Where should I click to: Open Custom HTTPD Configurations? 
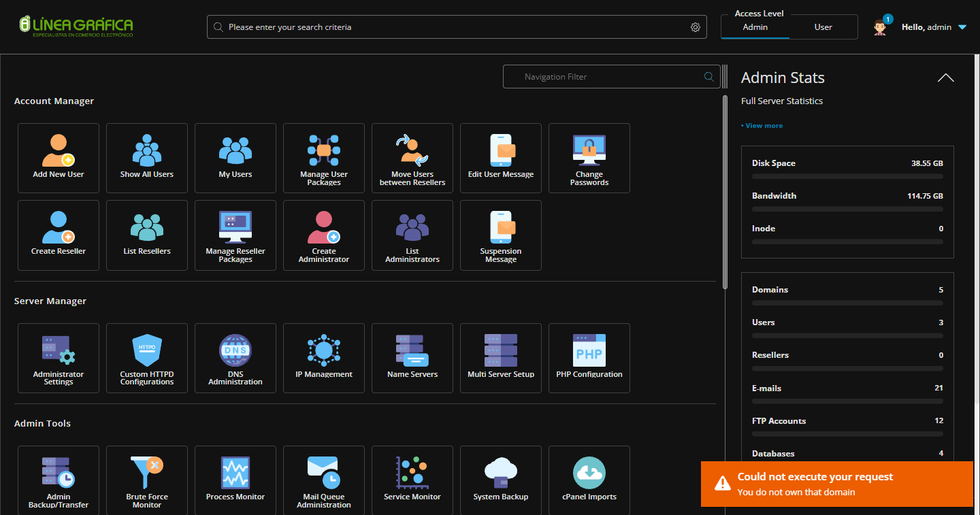pyautogui.click(x=147, y=357)
